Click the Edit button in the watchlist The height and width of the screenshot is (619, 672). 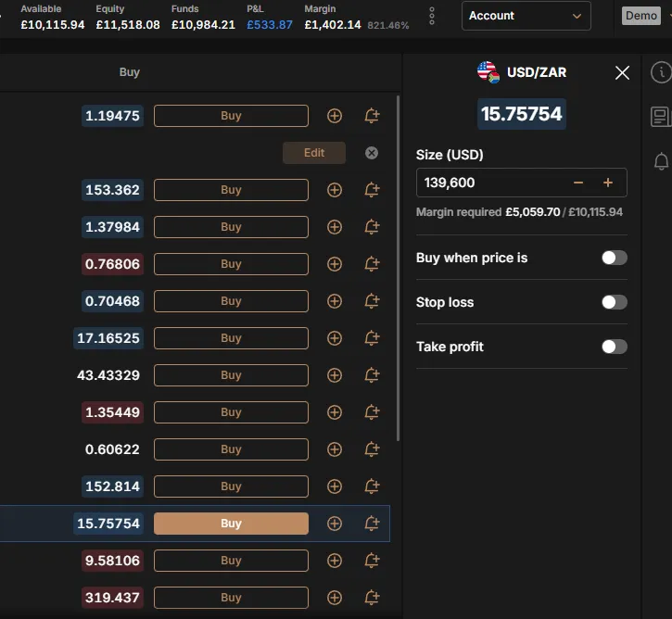[314, 153]
